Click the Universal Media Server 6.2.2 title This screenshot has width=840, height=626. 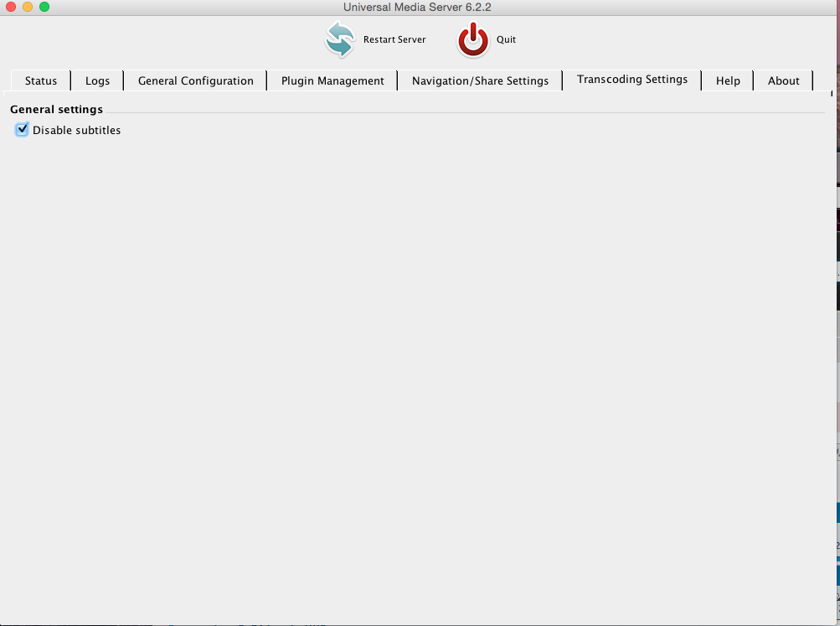pyautogui.click(x=417, y=7)
